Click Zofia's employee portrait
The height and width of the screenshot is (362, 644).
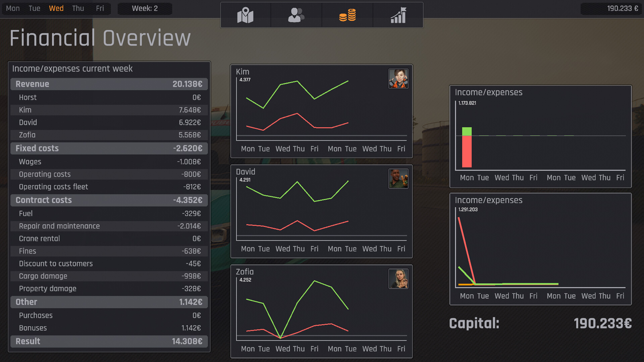[398, 279]
